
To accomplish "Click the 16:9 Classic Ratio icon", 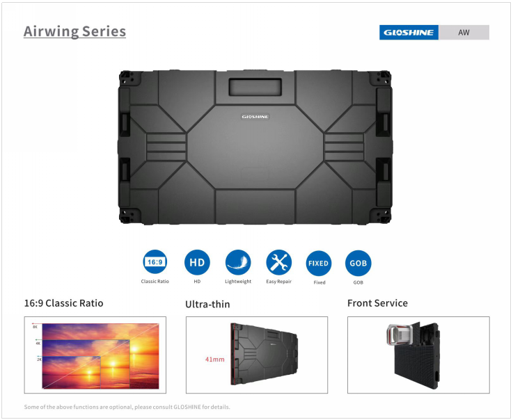I will click(x=155, y=262).
